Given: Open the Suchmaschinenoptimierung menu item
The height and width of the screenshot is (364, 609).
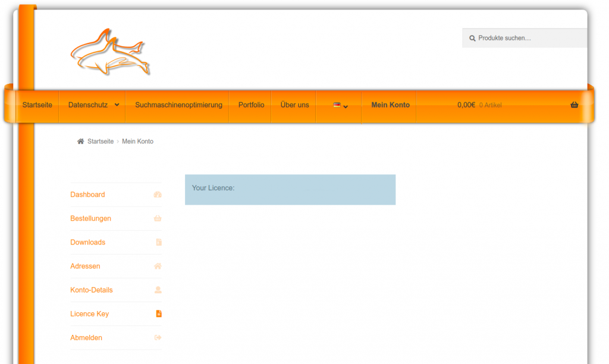Looking at the screenshot, I should [178, 105].
